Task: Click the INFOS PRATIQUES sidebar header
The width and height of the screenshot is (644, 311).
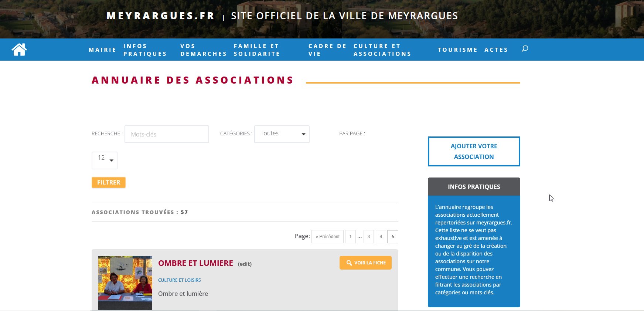Action: tap(474, 187)
